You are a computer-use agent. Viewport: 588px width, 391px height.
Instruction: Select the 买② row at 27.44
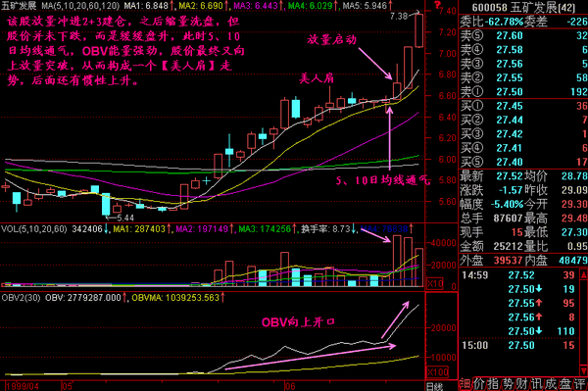pos(524,120)
